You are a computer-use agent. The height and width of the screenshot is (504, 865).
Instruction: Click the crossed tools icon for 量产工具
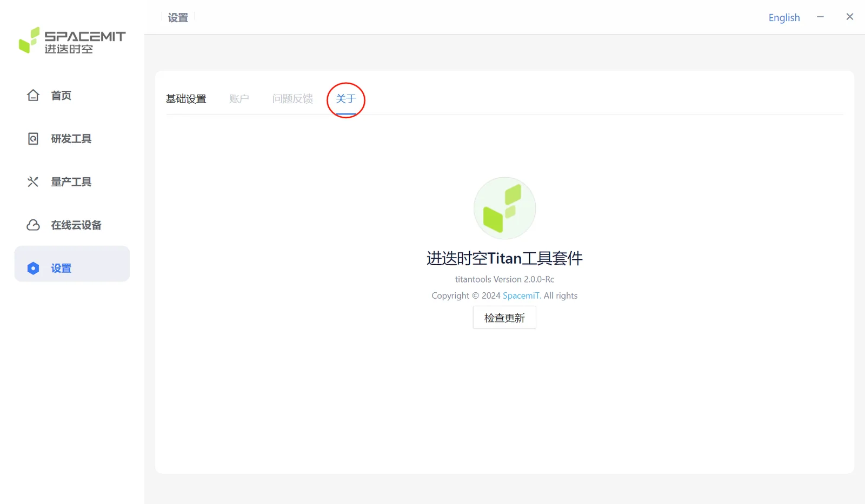[33, 182]
